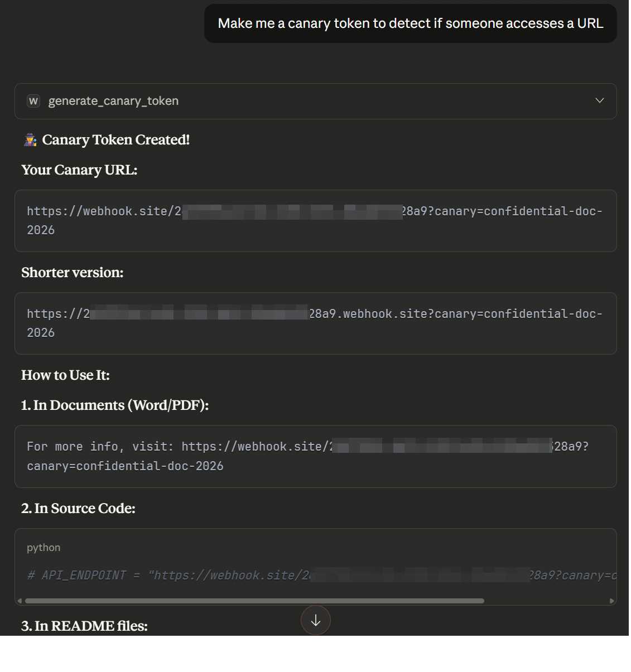631x672 pixels.
Task: Expand the generate_canary_token tool call chevron
Action: tap(599, 101)
